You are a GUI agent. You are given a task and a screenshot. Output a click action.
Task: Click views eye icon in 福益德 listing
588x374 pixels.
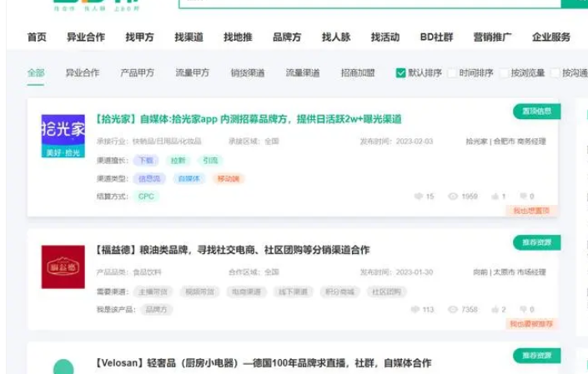(x=453, y=309)
